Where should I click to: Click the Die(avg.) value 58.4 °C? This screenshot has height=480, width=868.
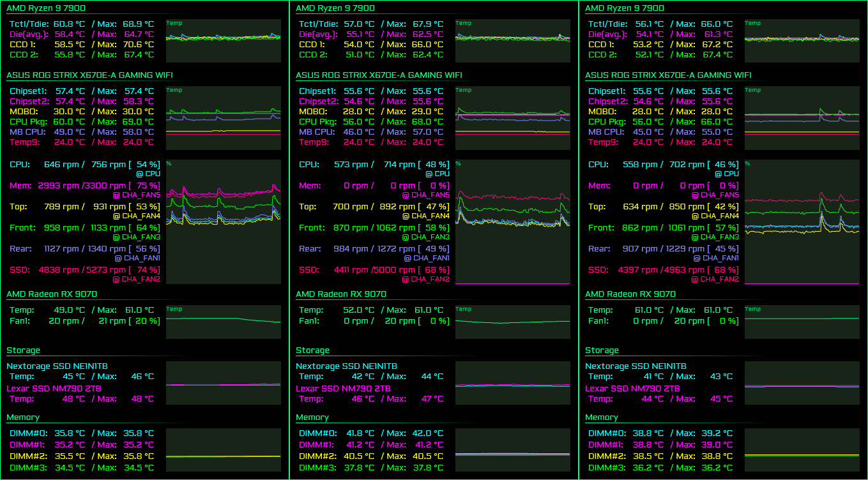[x=70, y=34]
